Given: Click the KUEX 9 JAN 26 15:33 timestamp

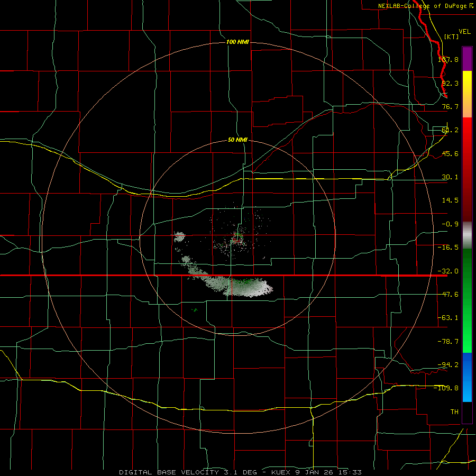Looking at the screenshot, I should [x=317, y=472].
